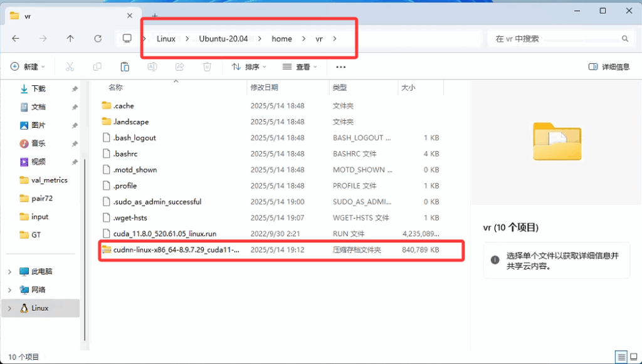Screen dimensions: 642x364
Task: Go up one directory level
Action: coord(70,39)
